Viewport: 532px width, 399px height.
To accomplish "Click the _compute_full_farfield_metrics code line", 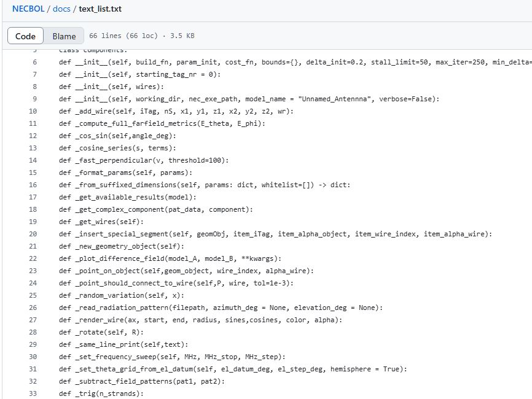I will (162, 123).
